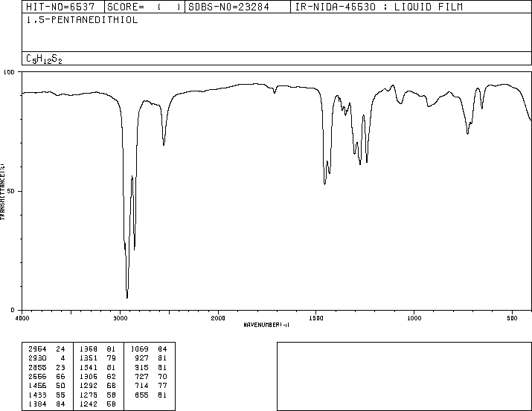Screen dimensions: 532x411
Task: Select peak wavenumber 2964 in the table
Action: tap(37, 349)
